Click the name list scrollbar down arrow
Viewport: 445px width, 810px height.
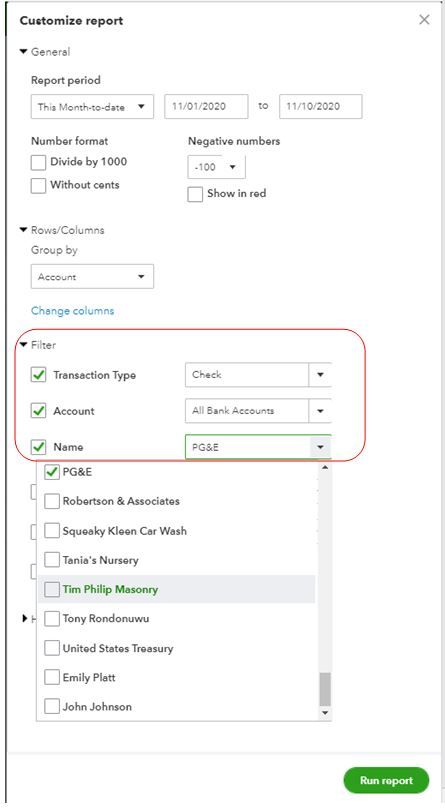(325, 713)
